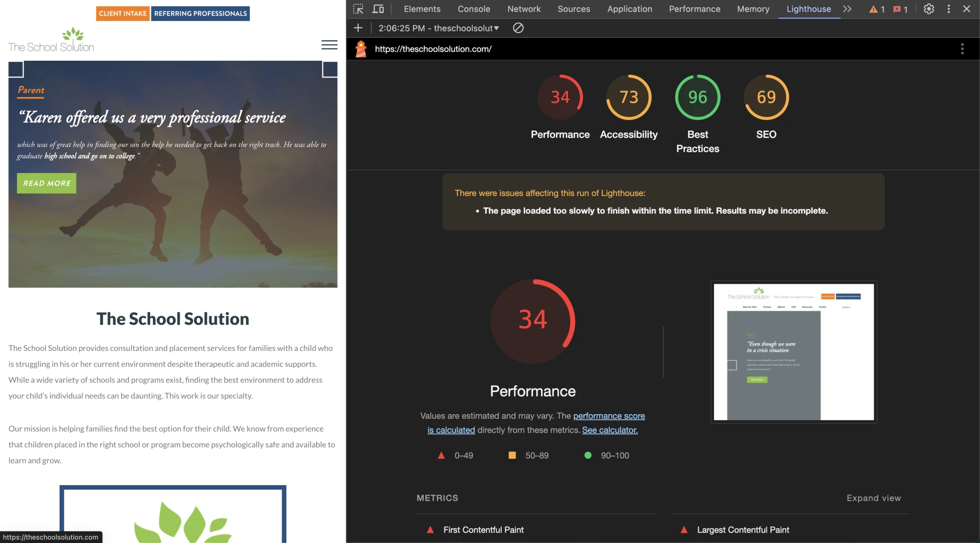
Task: Activate the inspect element picker icon
Action: point(358,9)
